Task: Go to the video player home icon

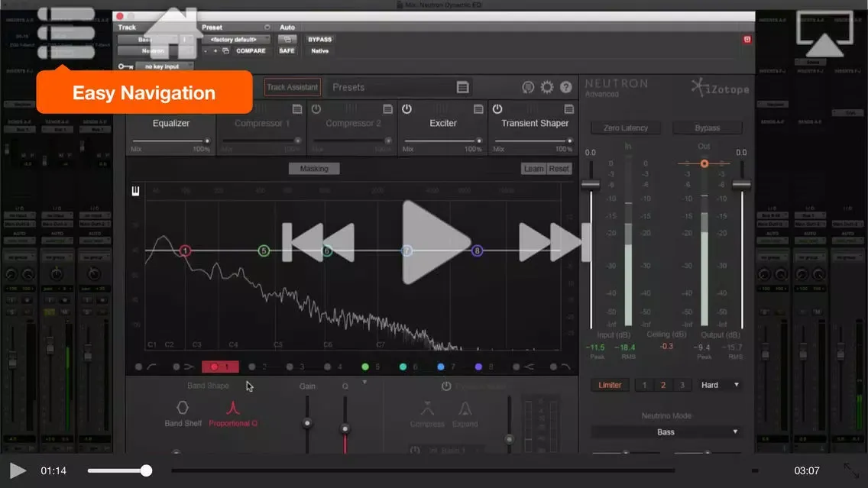Action: (173, 32)
